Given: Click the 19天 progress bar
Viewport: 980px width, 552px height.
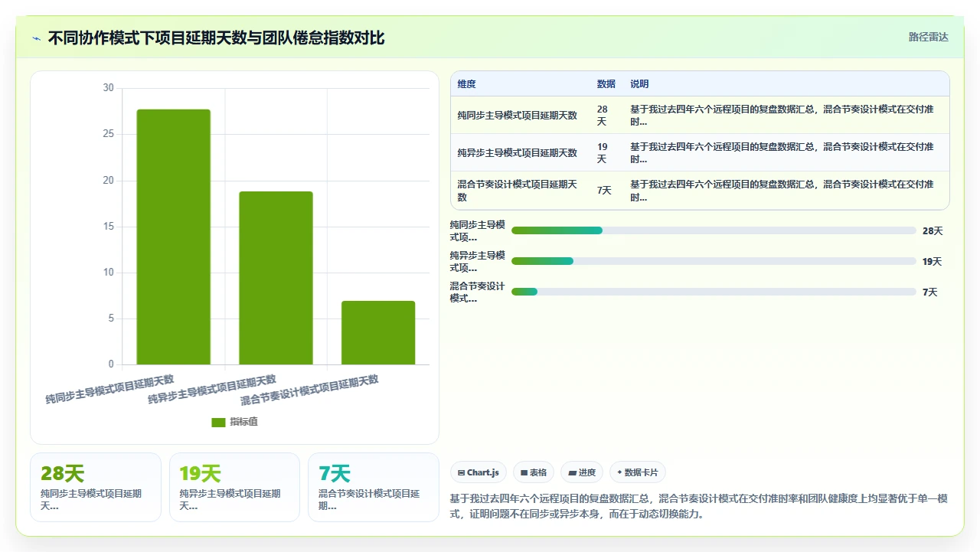Looking at the screenshot, I should (714, 261).
